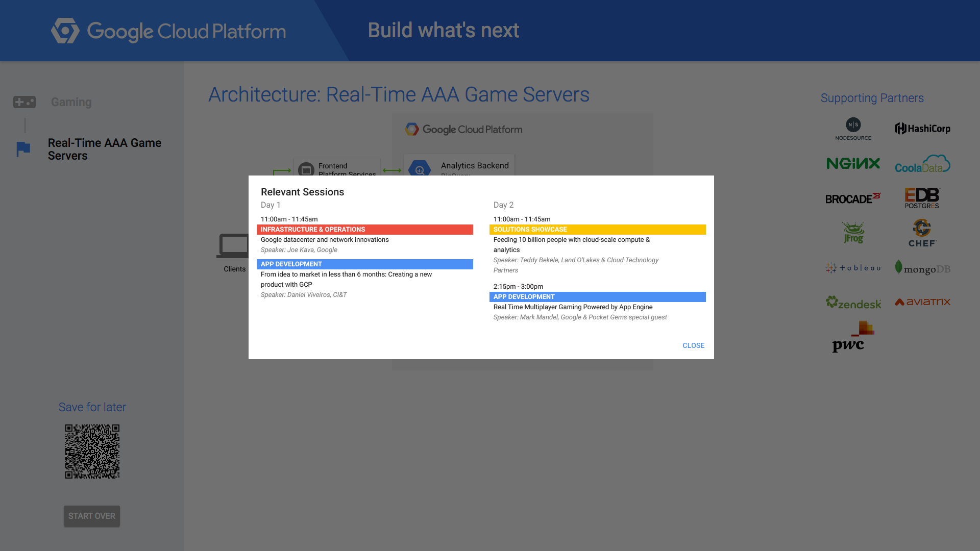Click the Infrastructure & Operations red track bar
The height and width of the screenshot is (551, 980).
pos(365,230)
